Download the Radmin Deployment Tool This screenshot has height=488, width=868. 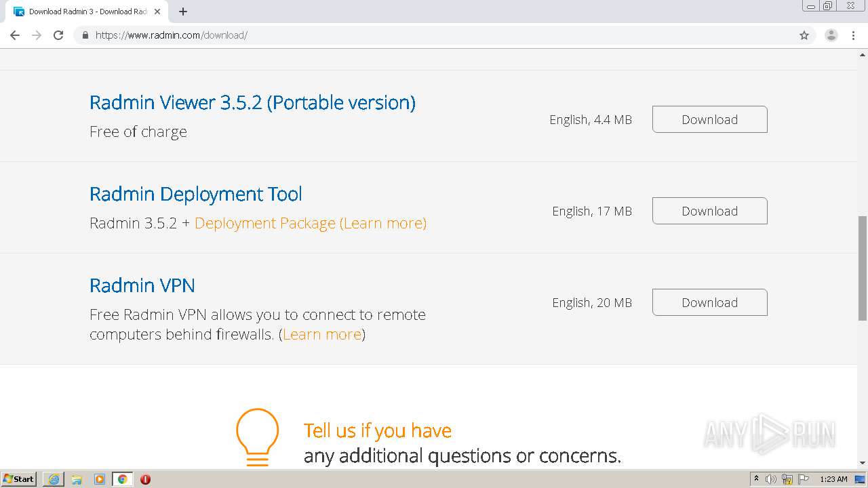pos(709,211)
